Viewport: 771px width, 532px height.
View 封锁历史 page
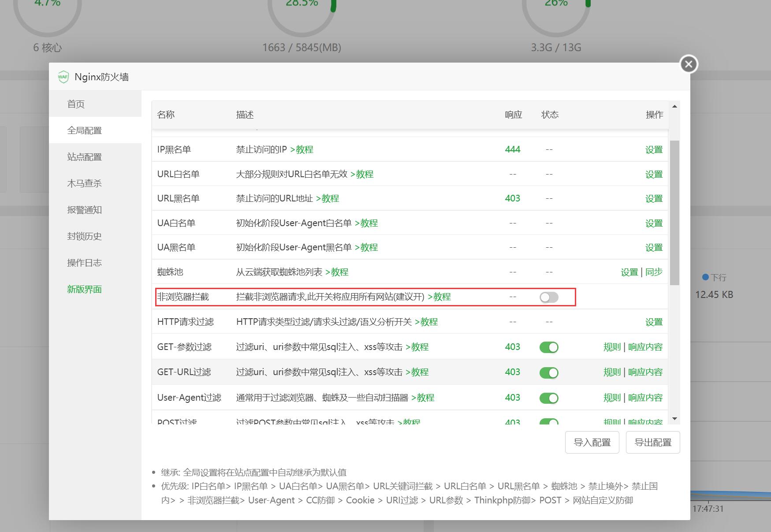point(95,236)
